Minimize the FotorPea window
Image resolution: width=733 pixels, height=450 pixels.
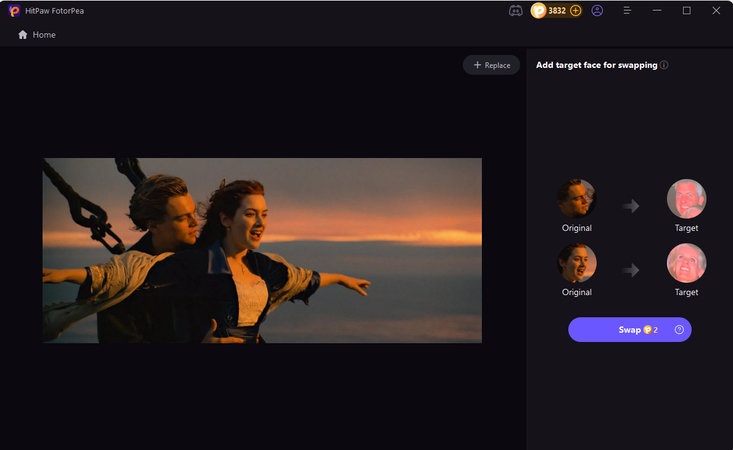point(657,11)
